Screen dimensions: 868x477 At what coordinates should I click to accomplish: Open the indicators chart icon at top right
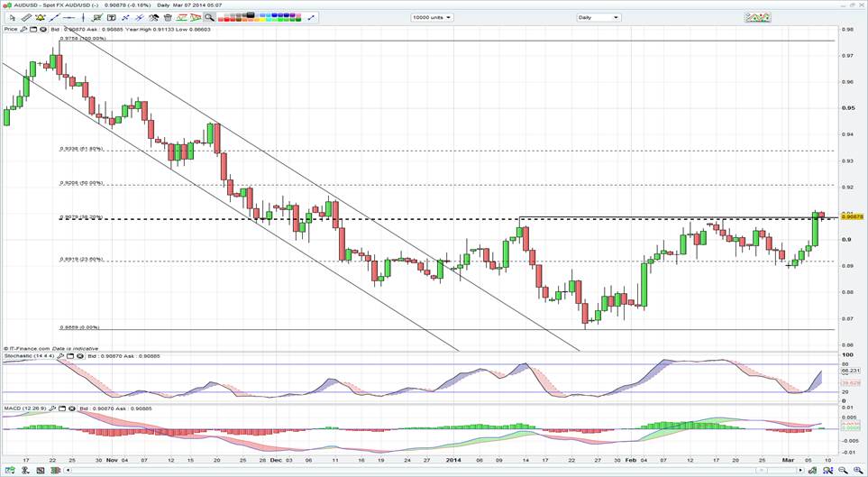coord(757,17)
